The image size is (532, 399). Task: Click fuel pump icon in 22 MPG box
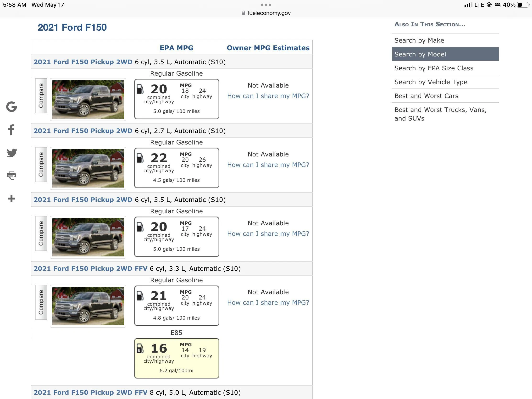coord(140,158)
